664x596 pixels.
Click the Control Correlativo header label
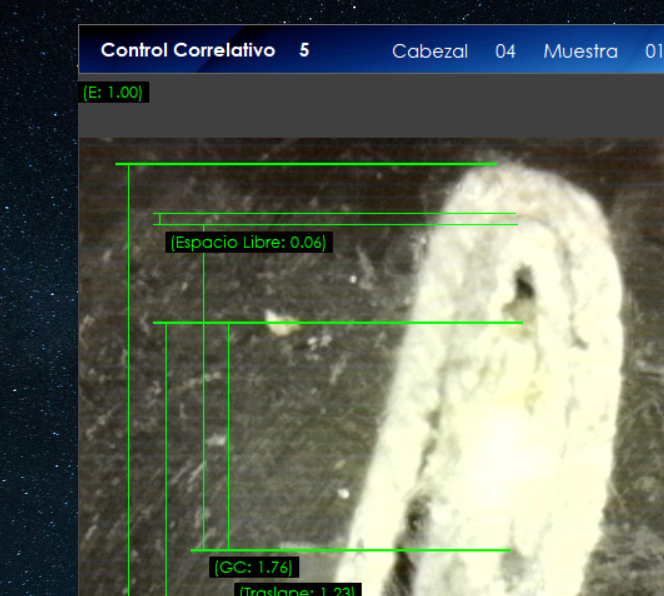point(187,50)
